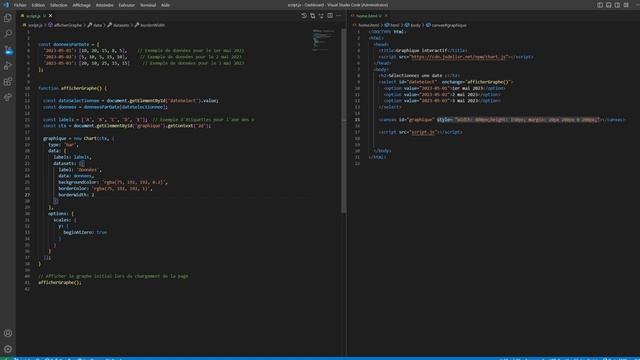Open the Exécuter menu
640x360 pixels.
pos(127,5)
